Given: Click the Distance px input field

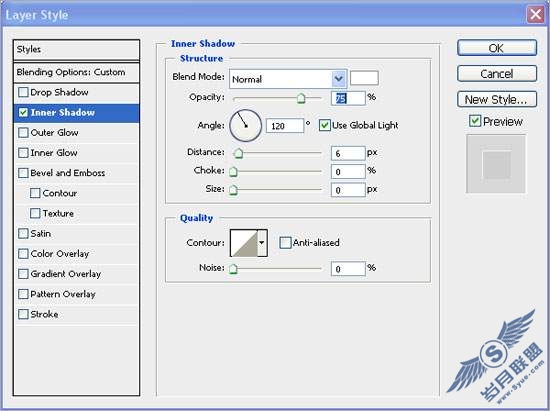Looking at the screenshot, I should tap(348, 153).
